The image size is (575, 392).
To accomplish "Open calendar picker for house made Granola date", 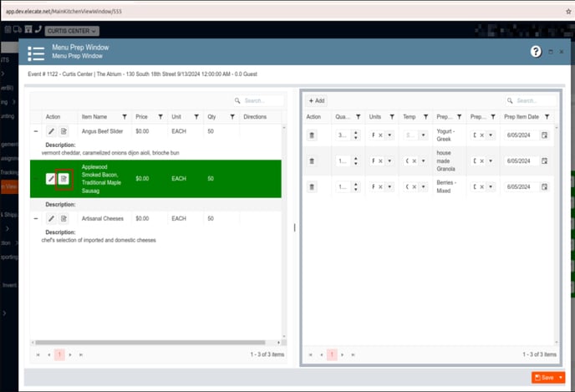I will [544, 160].
